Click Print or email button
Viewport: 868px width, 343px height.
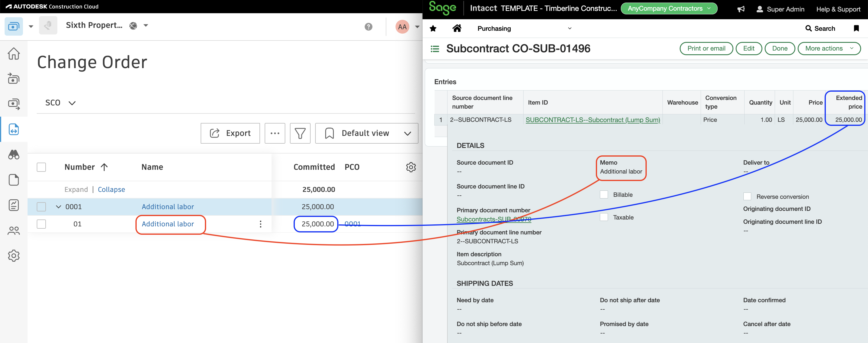(706, 48)
